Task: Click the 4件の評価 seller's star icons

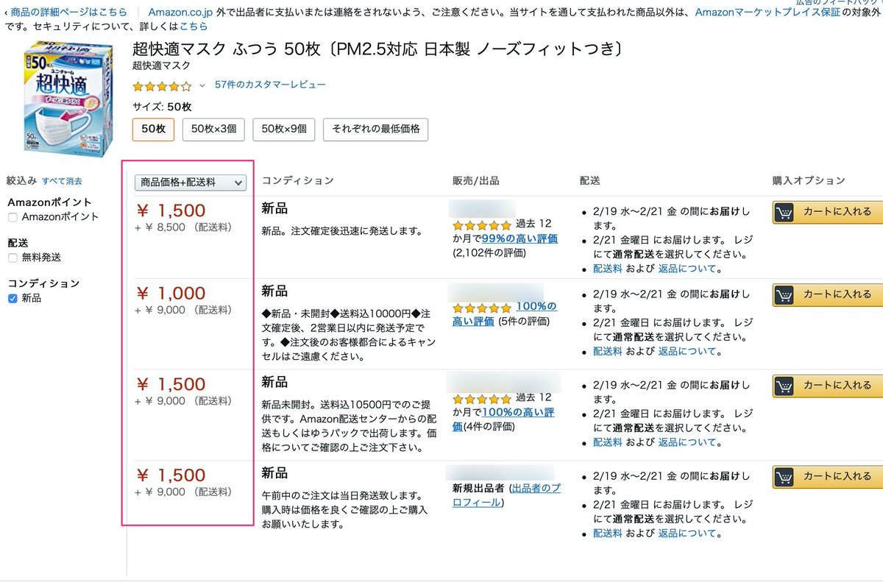Action: click(x=482, y=398)
